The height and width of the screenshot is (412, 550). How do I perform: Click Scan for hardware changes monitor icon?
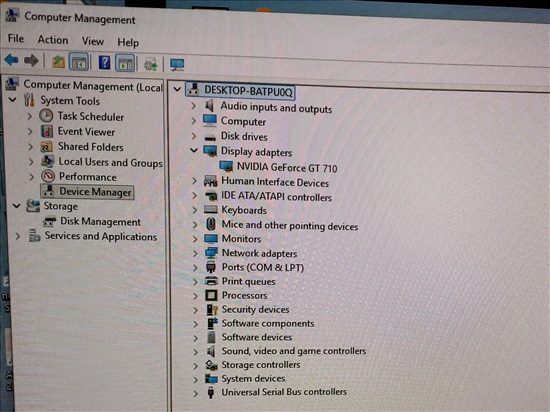coord(177,65)
